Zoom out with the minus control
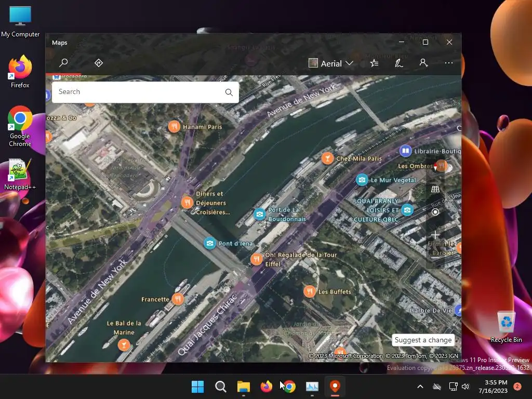The height and width of the screenshot is (399, 532). point(435,258)
